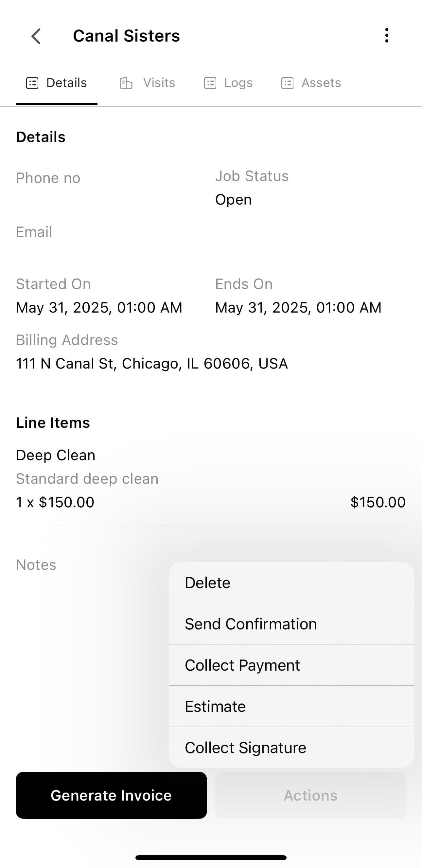Image resolution: width=422 pixels, height=868 pixels.
Task: Tap the Logs tab icon
Action: (210, 83)
